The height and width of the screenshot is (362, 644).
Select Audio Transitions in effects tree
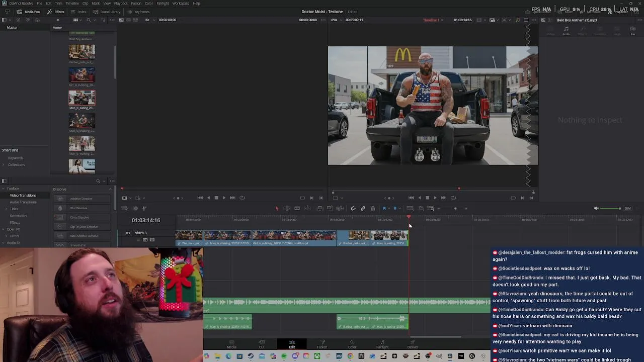(x=23, y=202)
